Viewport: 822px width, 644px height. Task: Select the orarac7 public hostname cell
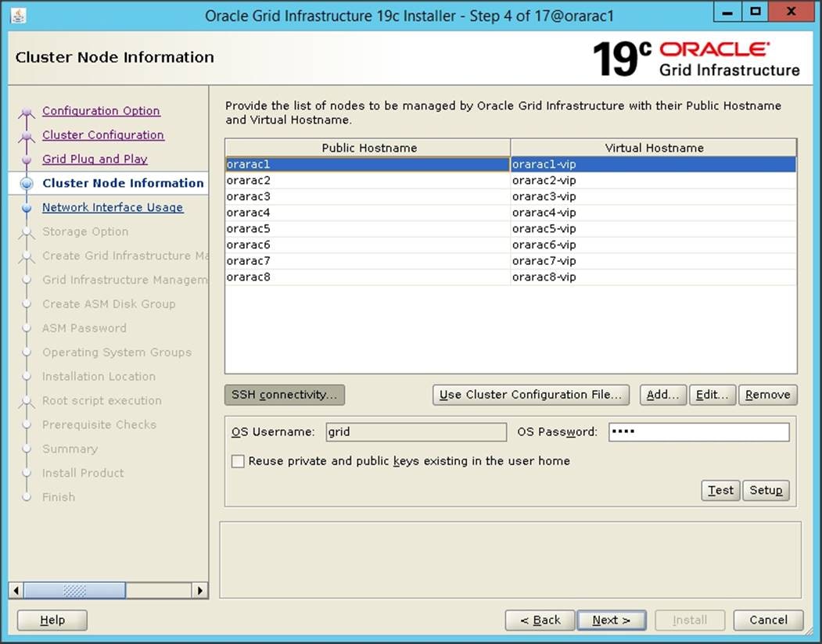point(368,261)
